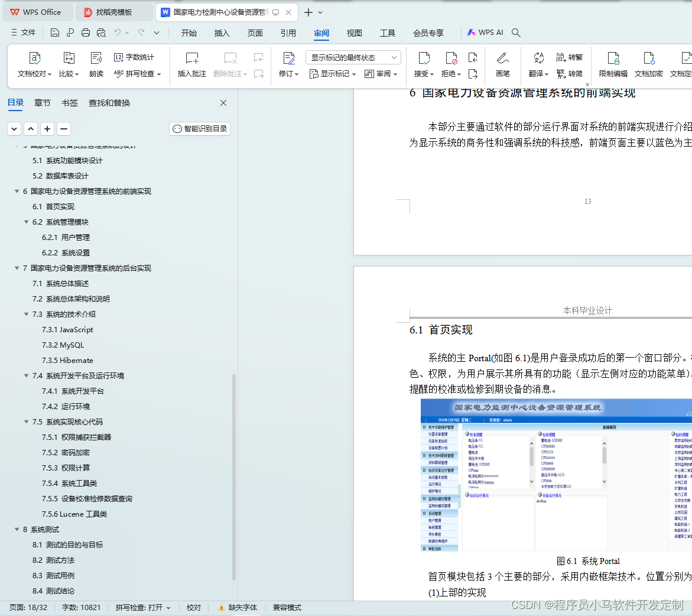Click the 缺失字体 warning in status bar
Viewport: 692px width, 616px height.
point(238,608)
